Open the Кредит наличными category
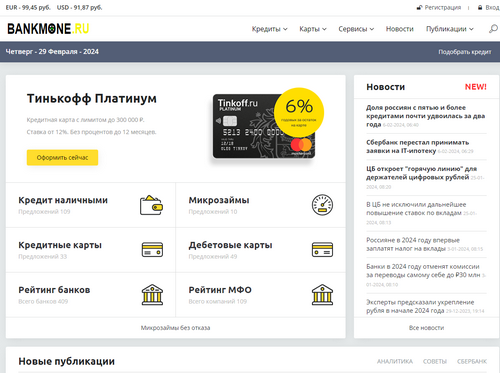500x373 pixels. point(63,200)
